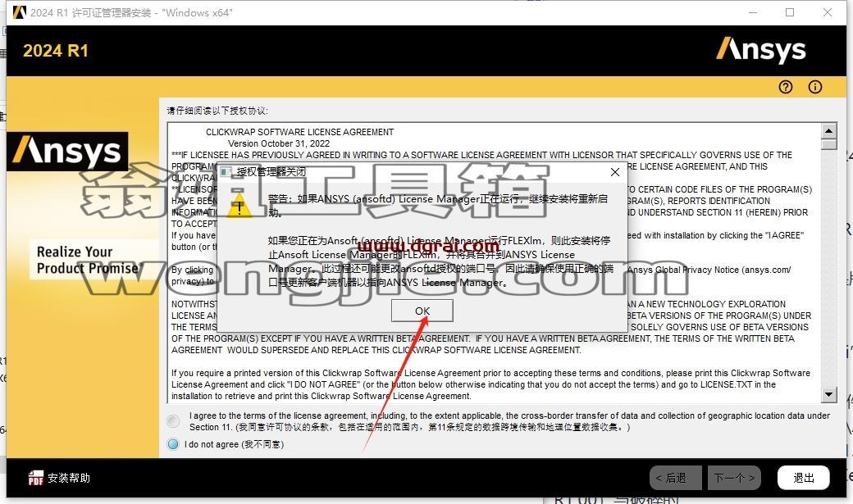This screenshot has height=504, width=853.
Task: Open the 安装帮助 link
Action: click(69, 478)
